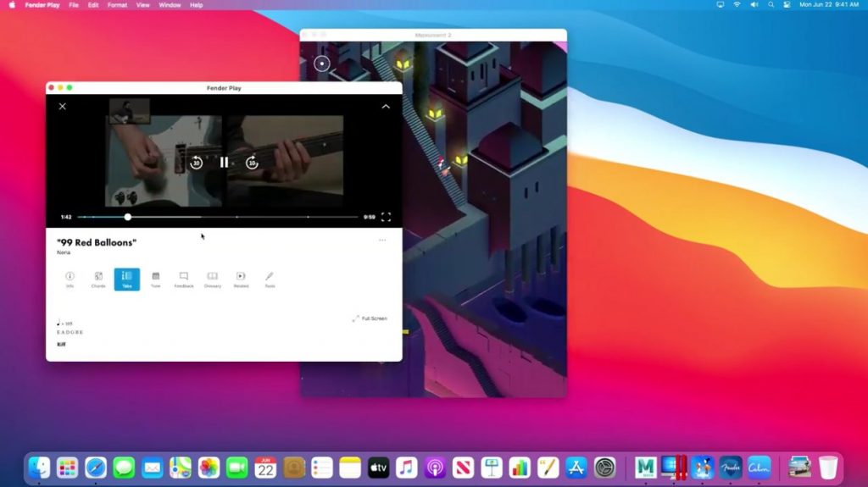The height and width of the screenshot is (487, 868).
Task: Open the Format menu
Action: pos(117,5)
